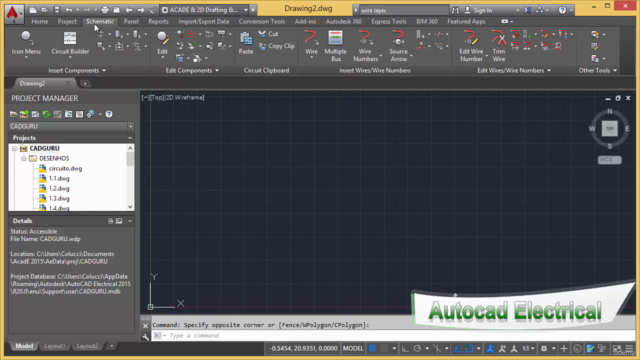Switch to the Project ribbon tab

click(x=67, y=22)
